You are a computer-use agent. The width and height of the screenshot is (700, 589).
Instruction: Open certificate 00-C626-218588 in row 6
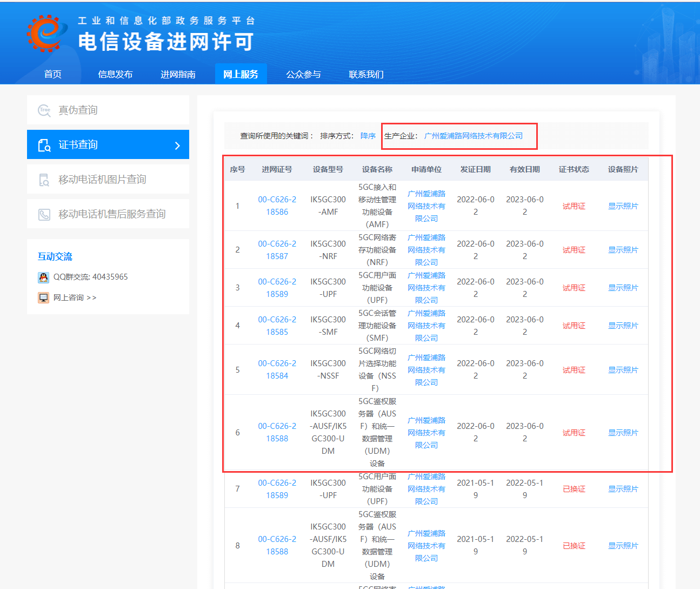tap(277, 432)
